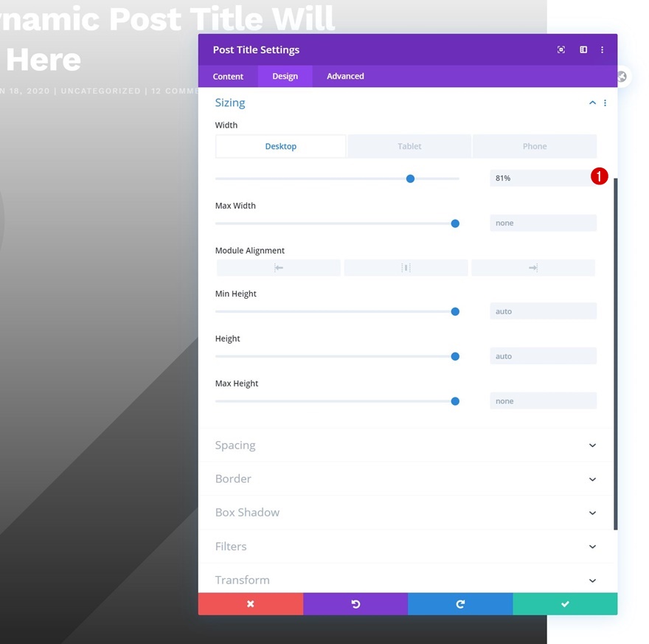Click the Module Alignment label
This screenshot has height=644, width=649.
click(249, 250)
